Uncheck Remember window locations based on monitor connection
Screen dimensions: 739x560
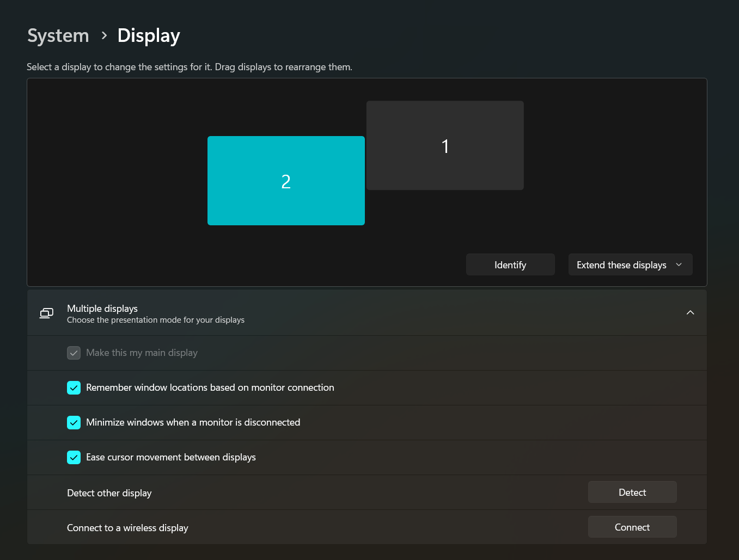click(x=74, y=387)
